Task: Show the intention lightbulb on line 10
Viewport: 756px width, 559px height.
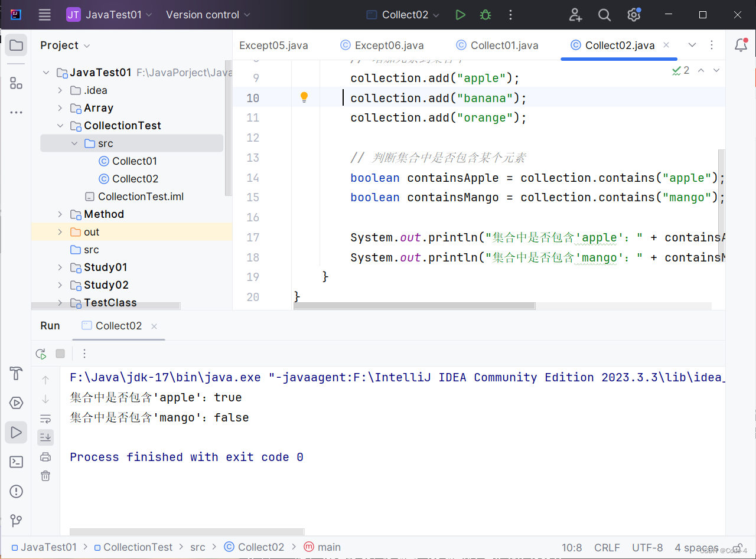Action: tap(304, 97)
